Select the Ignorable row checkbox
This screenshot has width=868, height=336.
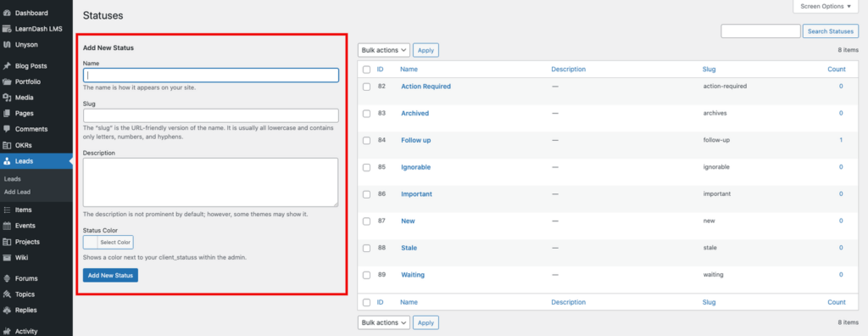pyautogui.click(x=366, y=167)
